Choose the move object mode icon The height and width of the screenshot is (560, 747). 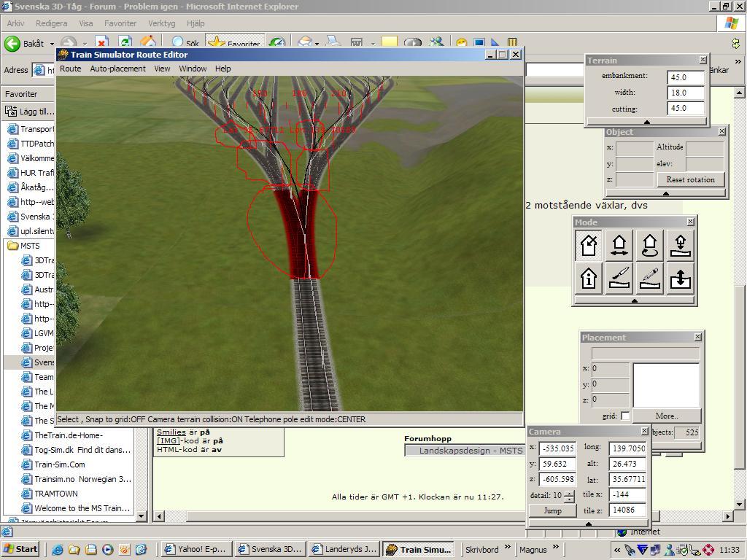(x=619, y=245)
